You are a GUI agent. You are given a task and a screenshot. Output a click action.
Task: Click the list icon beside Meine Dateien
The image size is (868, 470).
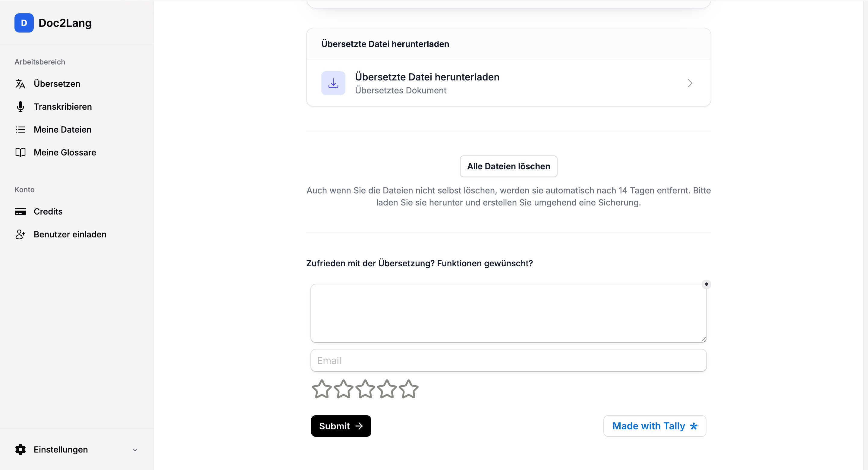pos(20,129)
